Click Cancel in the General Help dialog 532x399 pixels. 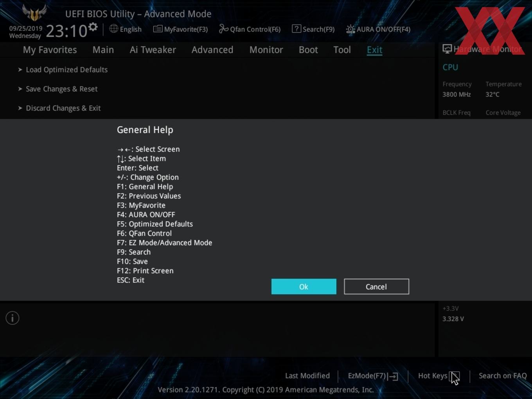[376, 287]
